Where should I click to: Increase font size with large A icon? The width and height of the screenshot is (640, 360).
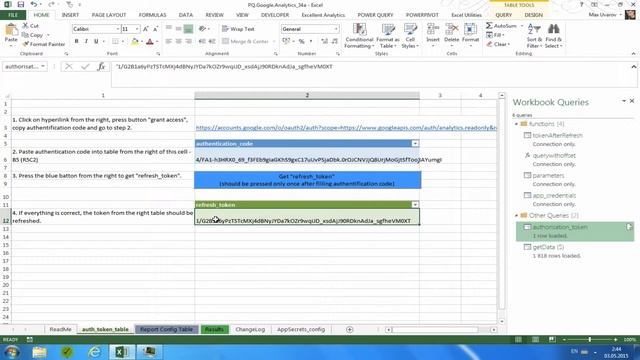tap(146, 29)
